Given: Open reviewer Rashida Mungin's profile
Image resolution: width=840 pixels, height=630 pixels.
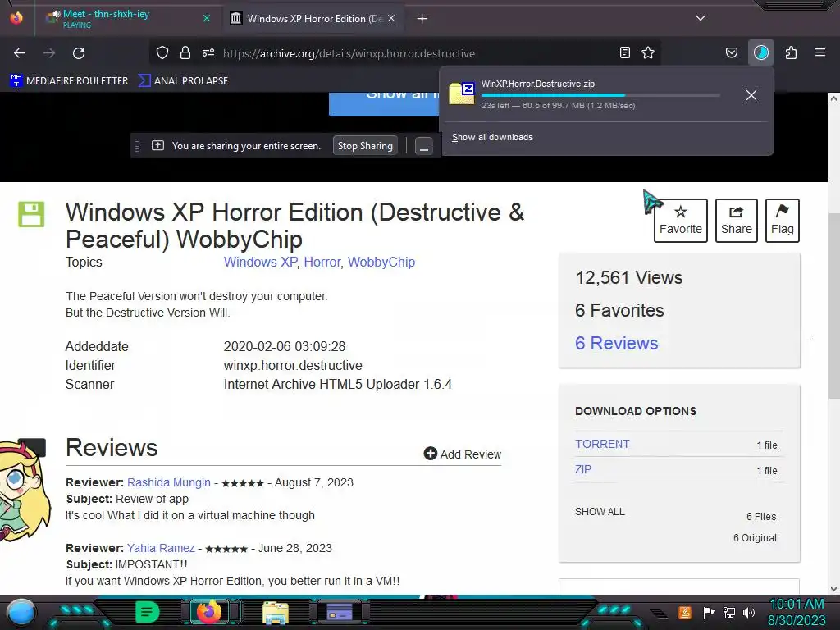Looking at the screenshot, I should pos(169,482).
